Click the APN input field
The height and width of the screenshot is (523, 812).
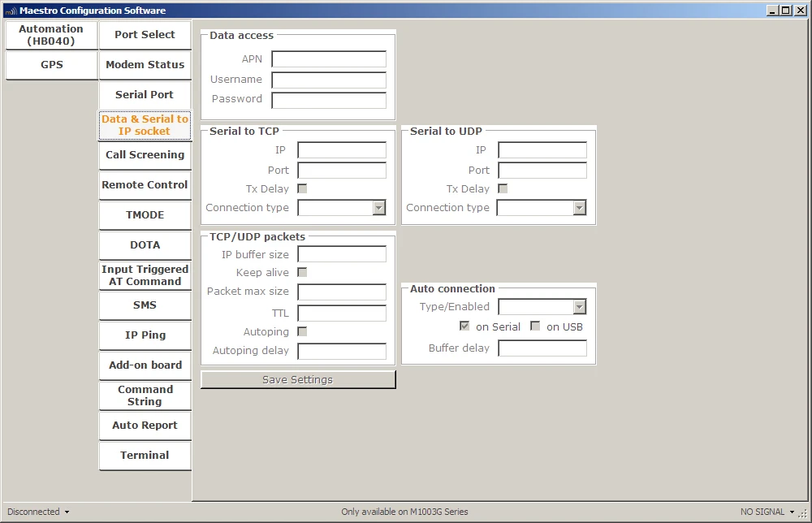329,59
